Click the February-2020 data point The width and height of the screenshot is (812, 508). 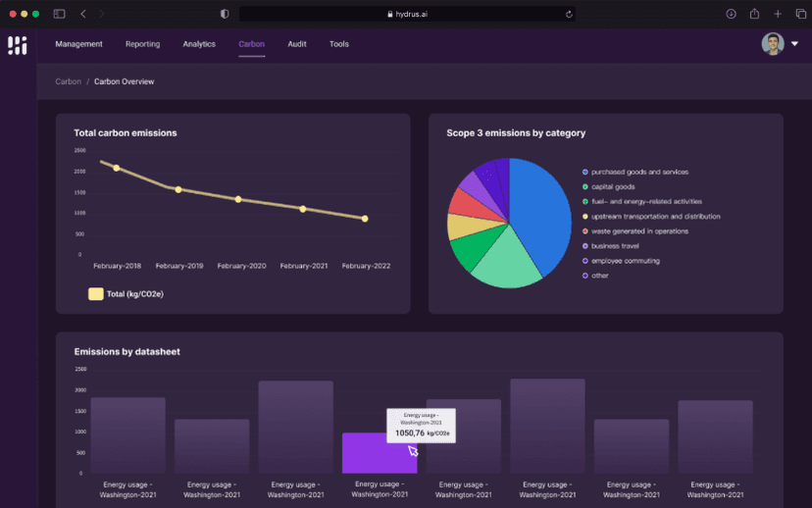[238, 199]
